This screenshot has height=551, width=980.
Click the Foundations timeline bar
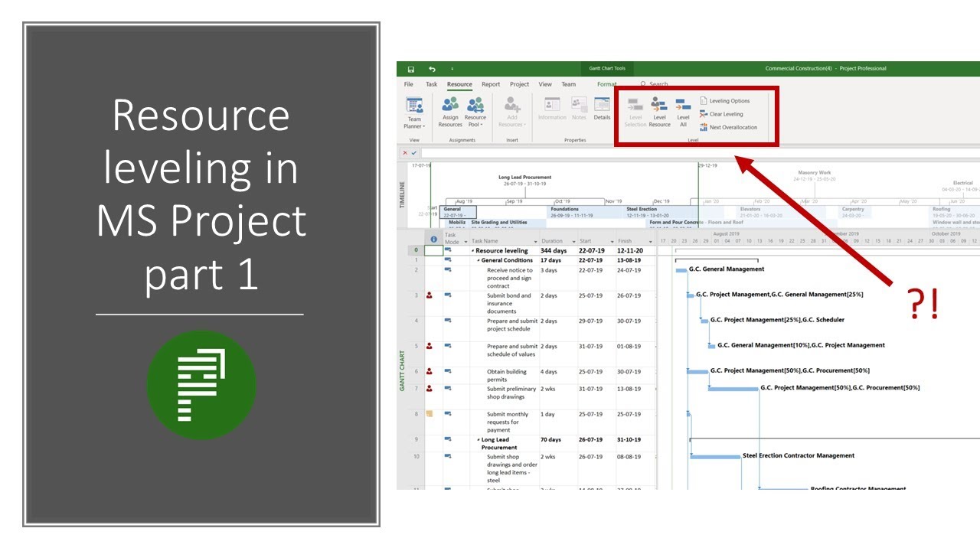click(x=586, y=212)
